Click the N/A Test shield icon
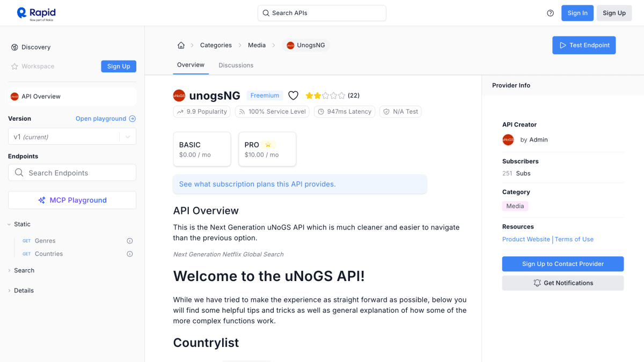This screenshot has width=644, height=362. [386, 112]
